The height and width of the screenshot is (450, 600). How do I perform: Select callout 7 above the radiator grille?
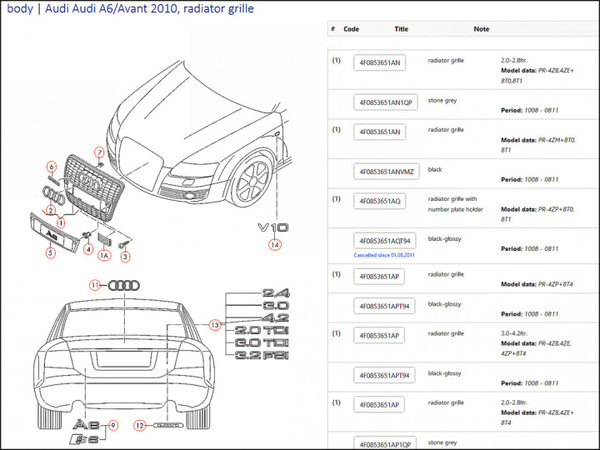(x=100, y=151)
